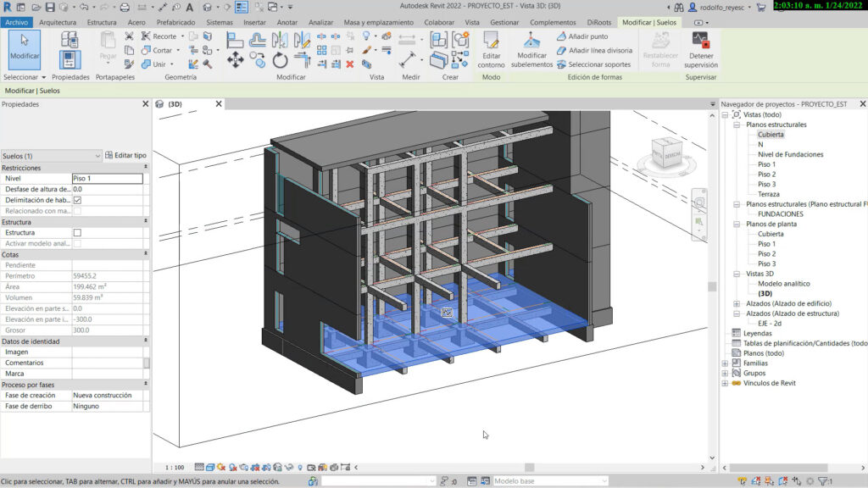
Task: Open the Propiedades ribbon button
Action: [70, 59]
